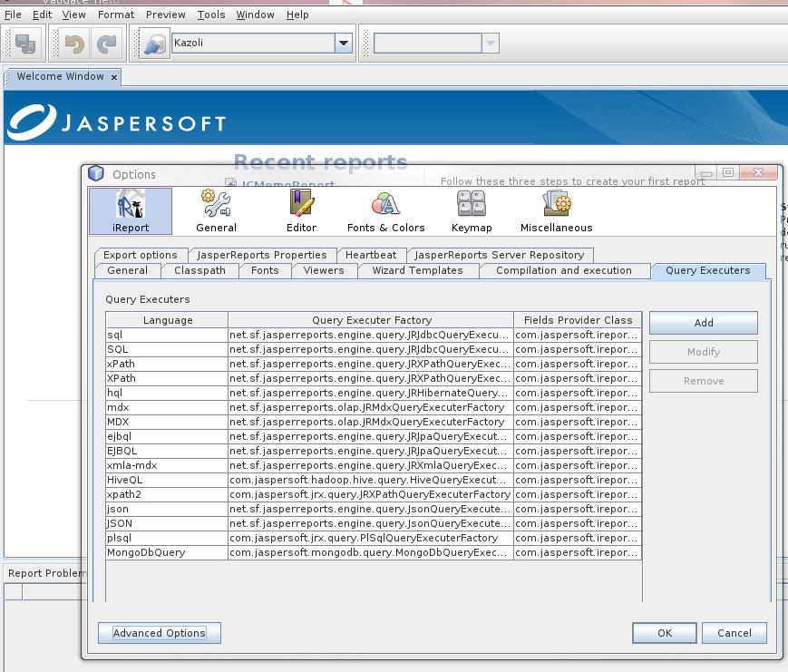The height and width of the screenshot is (672, 788).
Task: Select the lowercase json language row
Action: tap(374, 509)
